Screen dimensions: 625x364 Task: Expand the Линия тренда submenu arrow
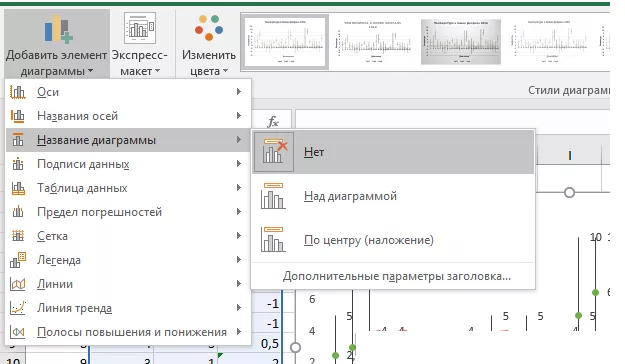[239, 307]
